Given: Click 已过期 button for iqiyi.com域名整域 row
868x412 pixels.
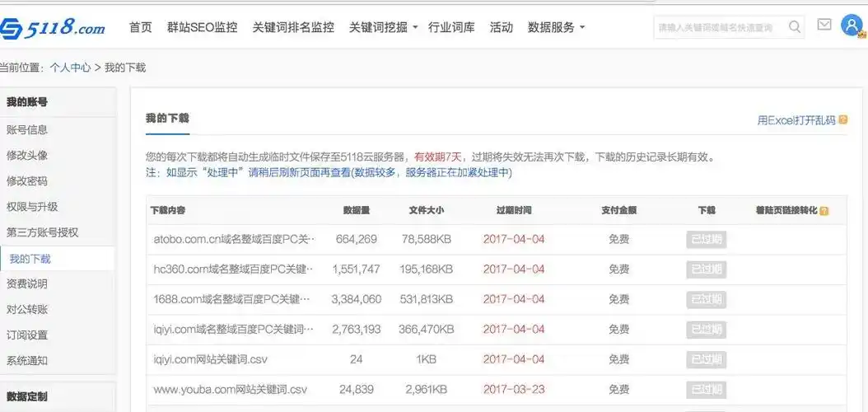Looking at the screenshot, I should pos(707,330).
